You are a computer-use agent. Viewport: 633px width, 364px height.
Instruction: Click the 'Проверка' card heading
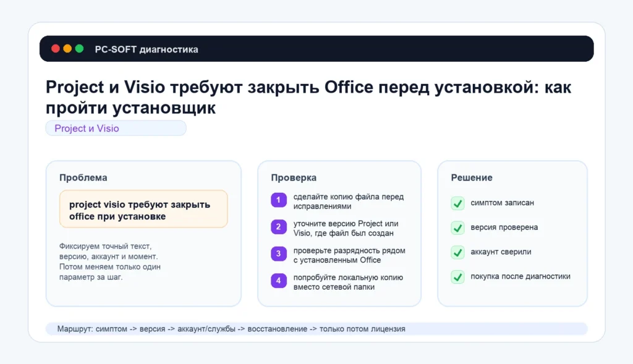294,177
